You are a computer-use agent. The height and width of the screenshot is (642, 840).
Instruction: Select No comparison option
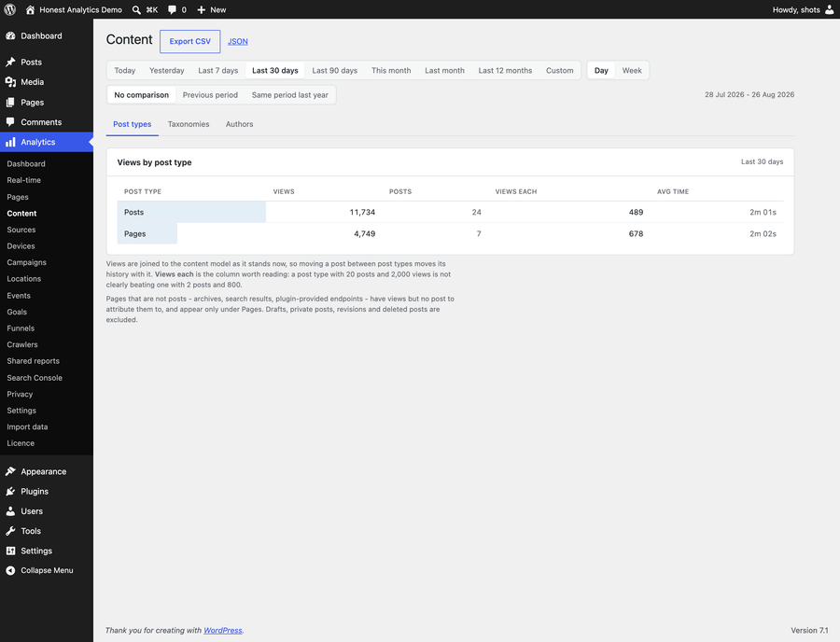click(142, 95)
